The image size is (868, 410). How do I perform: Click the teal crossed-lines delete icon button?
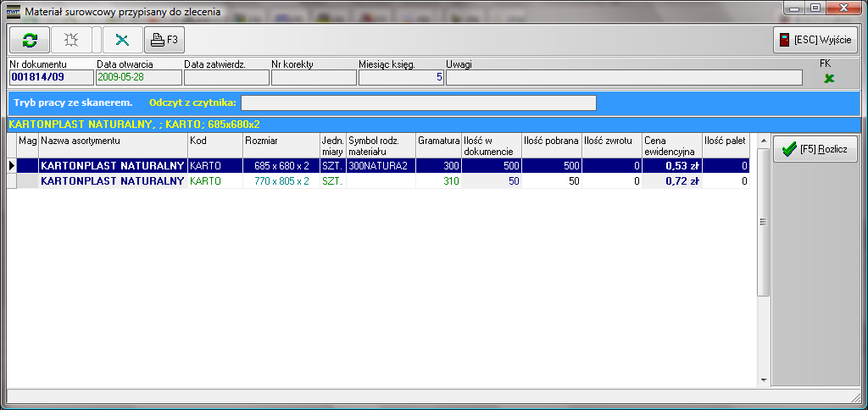click(x=123, y=40)
